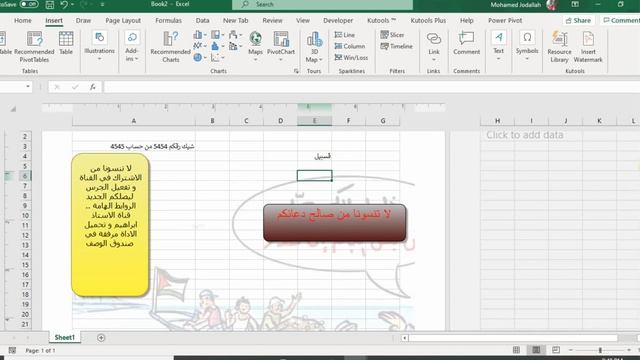Open the Maps chart button
Screen dimensions: 640x360
[256, 46]
